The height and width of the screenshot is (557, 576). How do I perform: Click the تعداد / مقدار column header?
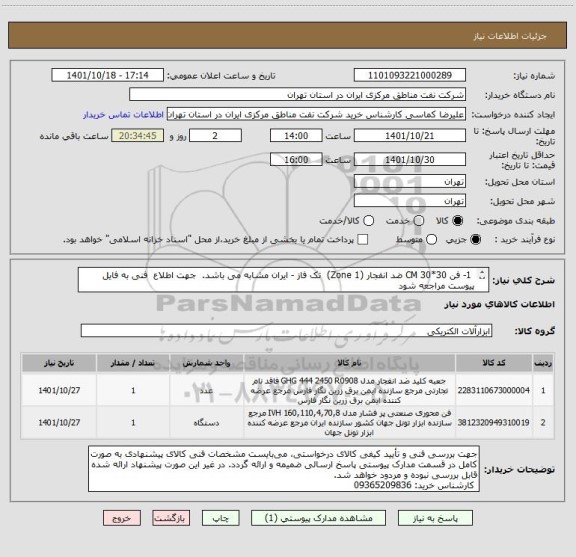(x=133, y=363)
